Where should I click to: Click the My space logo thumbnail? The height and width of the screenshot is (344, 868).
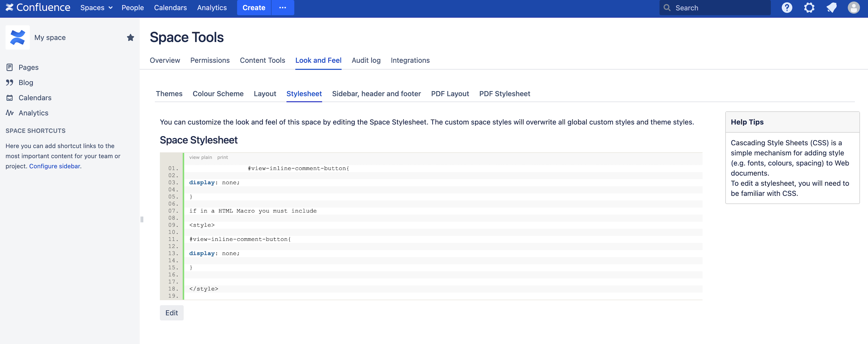click(x=18, y=37)
